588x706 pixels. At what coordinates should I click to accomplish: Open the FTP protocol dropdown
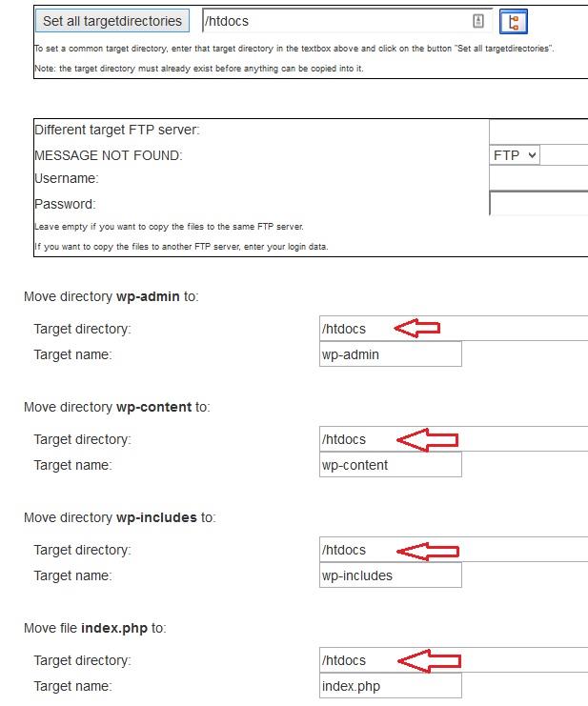[515, 154]
